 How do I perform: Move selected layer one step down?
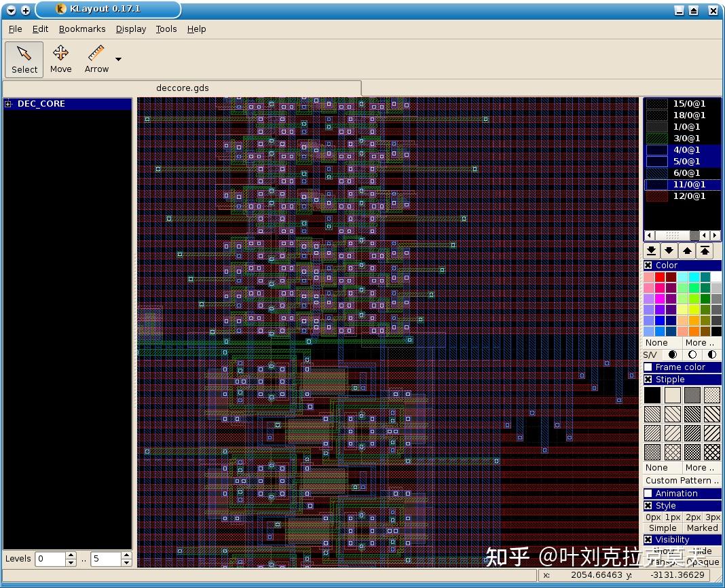669,251
